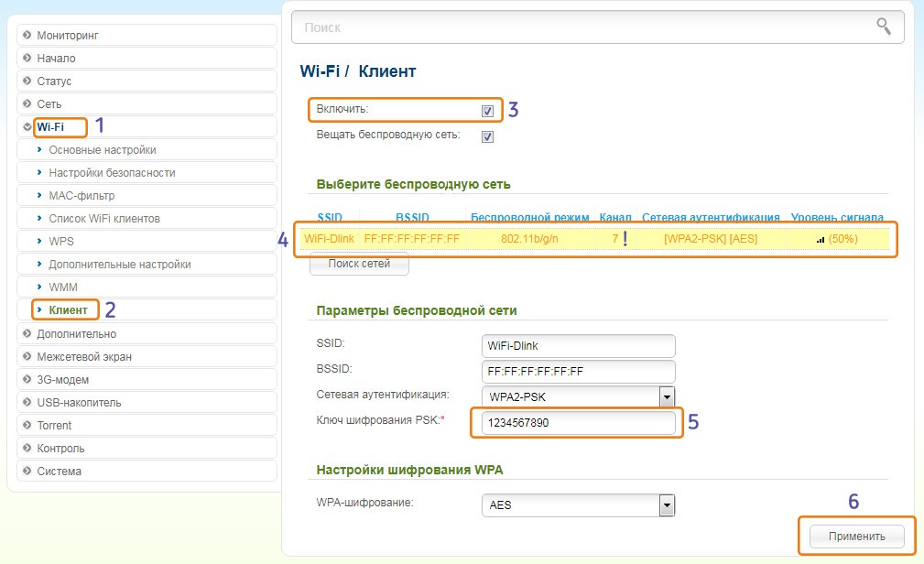This screenshot has width=924, height=564.
Task: Open Основные настройки under Wi-Fi
Action: pyautogui.click(x=147, y=149)
